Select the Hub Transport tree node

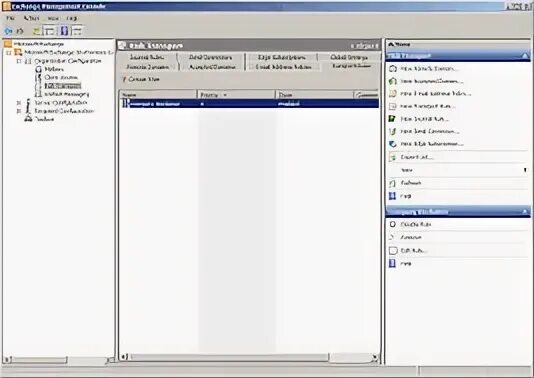[63, 85]
